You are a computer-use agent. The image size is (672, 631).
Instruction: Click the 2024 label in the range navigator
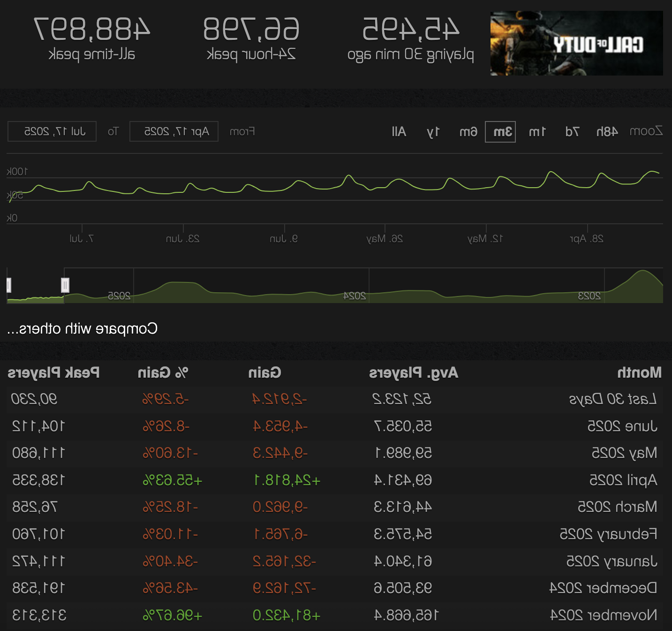pyautogui.click(x=355, y=296)
